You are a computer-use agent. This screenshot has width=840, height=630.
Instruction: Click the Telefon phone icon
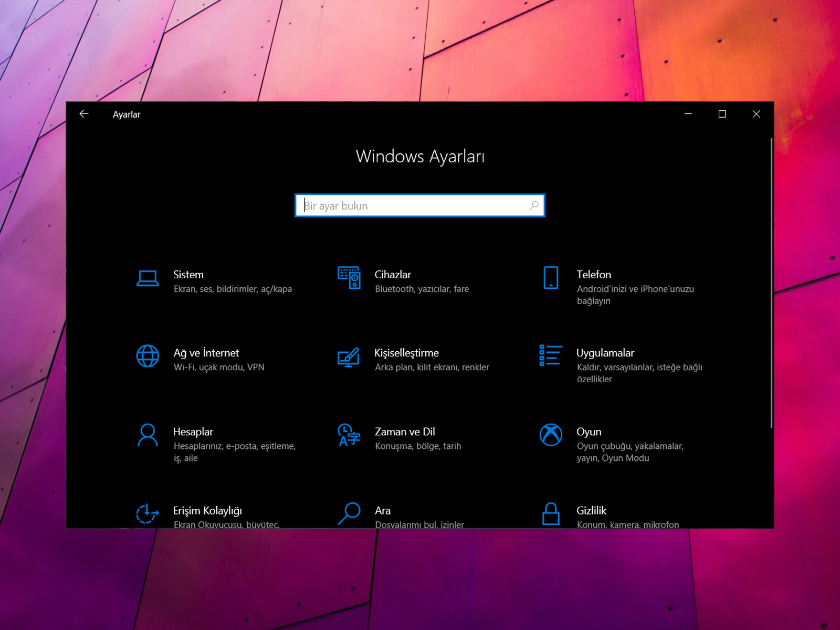[x=551, y=278]
